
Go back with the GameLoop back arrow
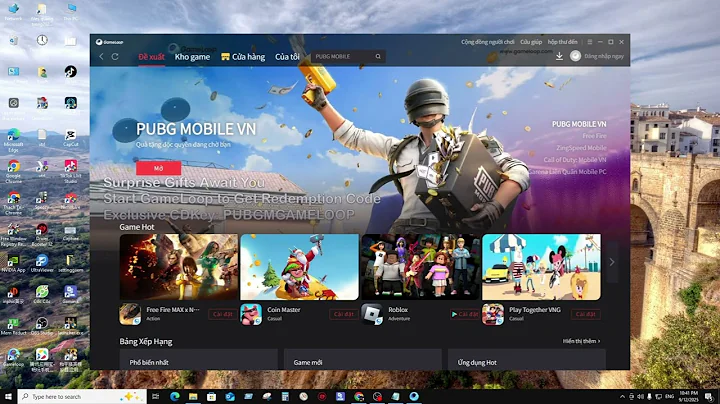pos(101,56)
